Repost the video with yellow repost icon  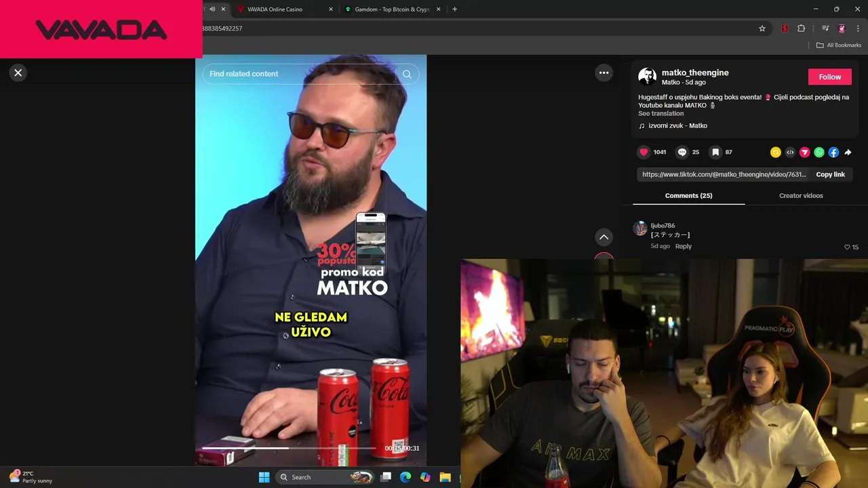click(776, 152)
